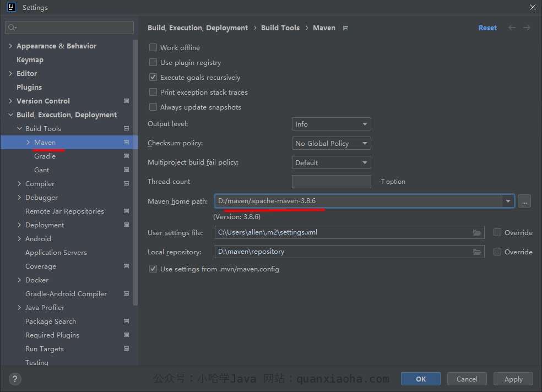Browse folder icon for User settings file

click(x=477, y=232)
